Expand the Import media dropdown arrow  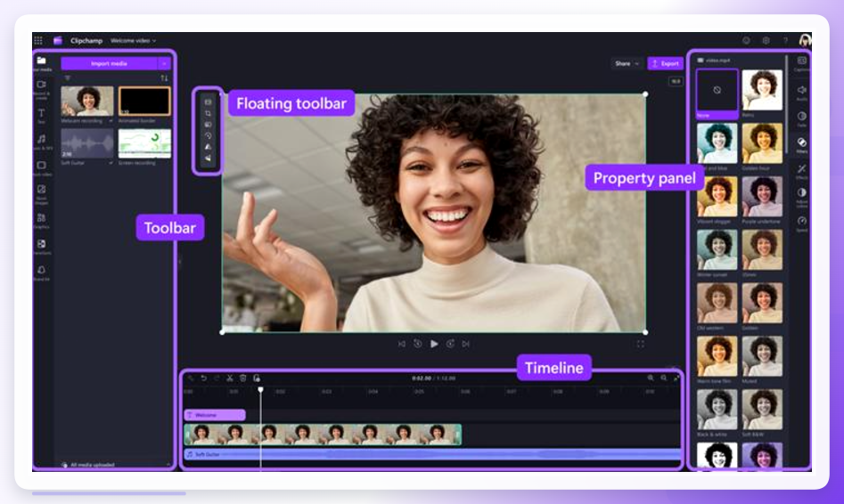(x=164, y=63)
